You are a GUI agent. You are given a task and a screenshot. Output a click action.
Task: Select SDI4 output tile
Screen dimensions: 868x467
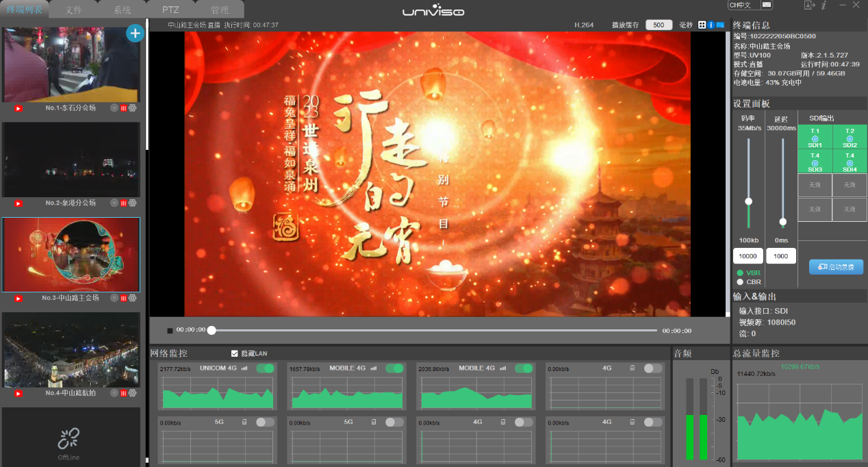[850, 162]
